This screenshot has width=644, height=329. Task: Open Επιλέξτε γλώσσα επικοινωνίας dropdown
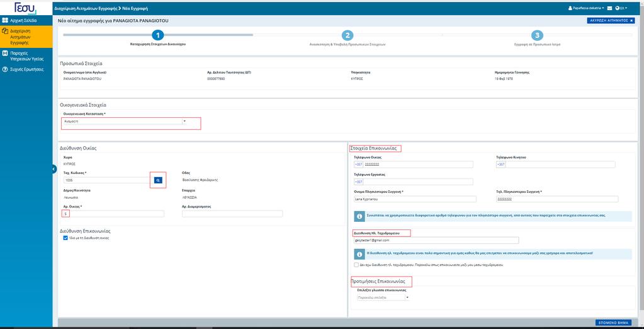point(383,297)
